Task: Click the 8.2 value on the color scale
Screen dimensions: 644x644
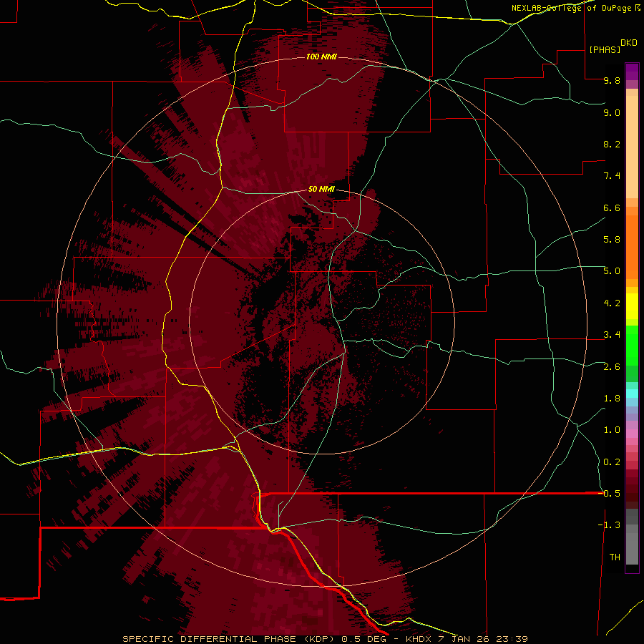Action: [x=612, y=144]
